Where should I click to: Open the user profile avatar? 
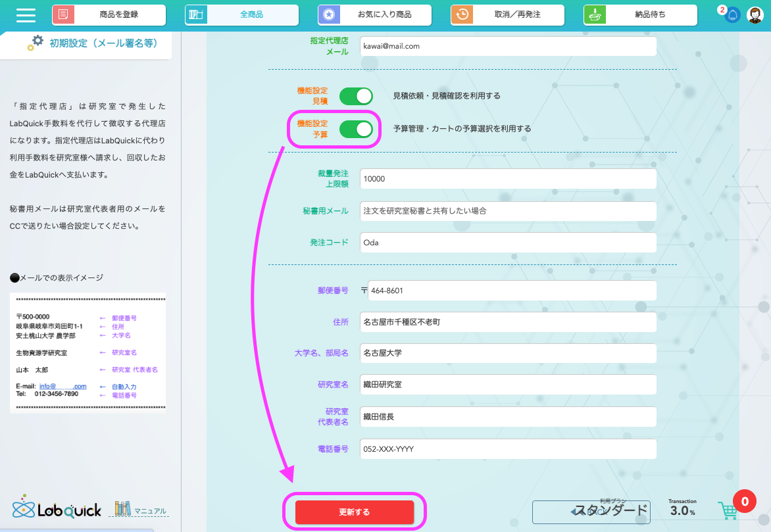[x=756, y=15]
